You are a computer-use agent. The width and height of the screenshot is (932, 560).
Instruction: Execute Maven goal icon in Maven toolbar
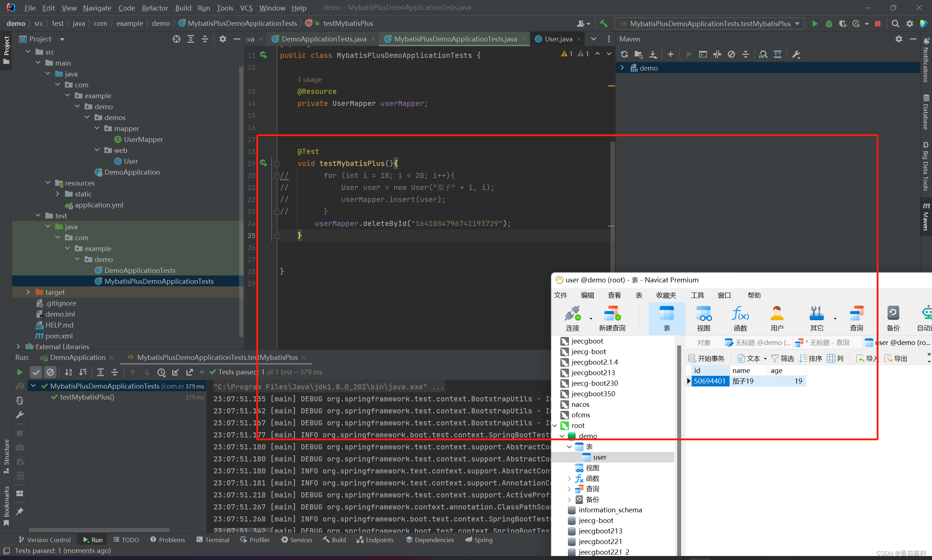tap(703, 54)
